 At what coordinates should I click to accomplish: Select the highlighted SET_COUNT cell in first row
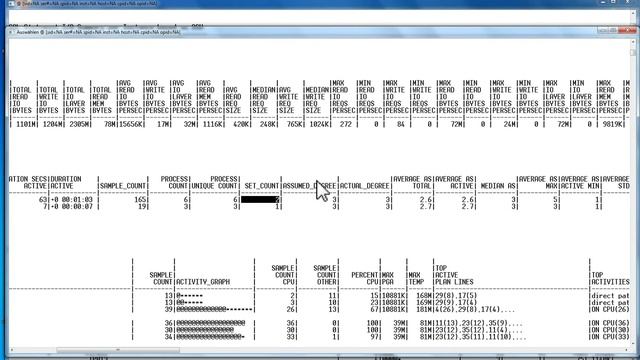pos(260,200)
